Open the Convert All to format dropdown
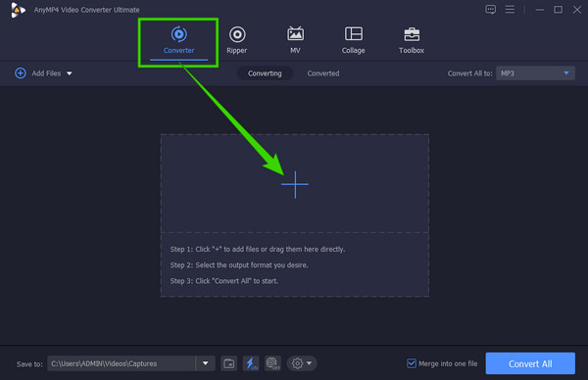 (x=535, y=73)
